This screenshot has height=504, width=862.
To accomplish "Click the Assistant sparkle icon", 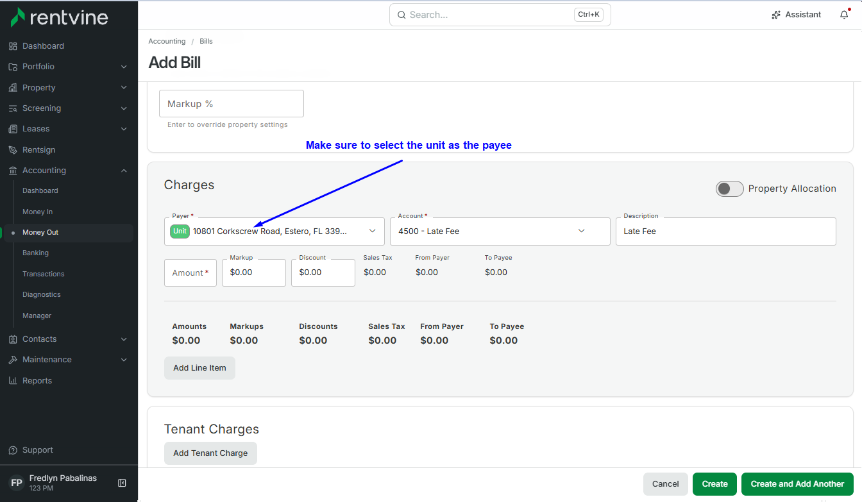I will (776, 15).
